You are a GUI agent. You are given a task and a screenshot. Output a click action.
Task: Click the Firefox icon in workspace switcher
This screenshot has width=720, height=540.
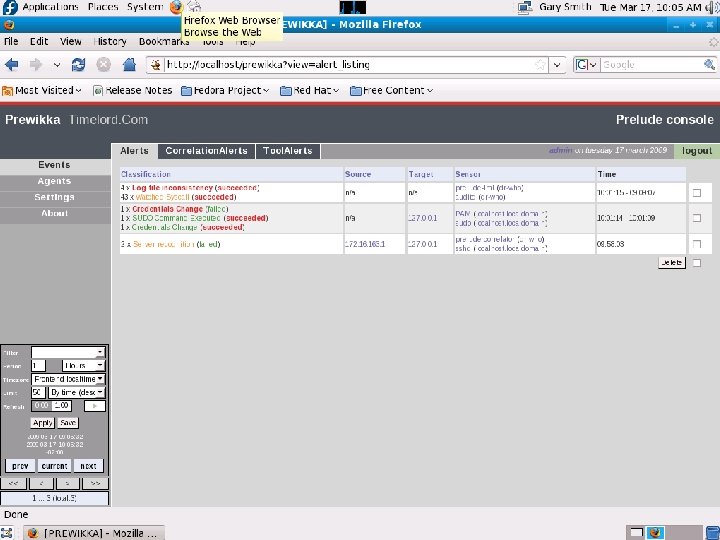point(655,533)
